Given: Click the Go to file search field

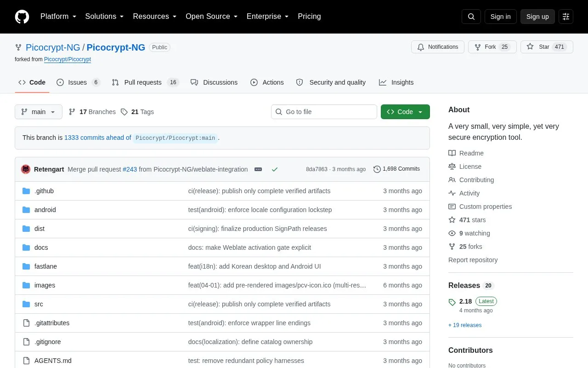Looking at the screenshot, I should [x=324, y=112].
